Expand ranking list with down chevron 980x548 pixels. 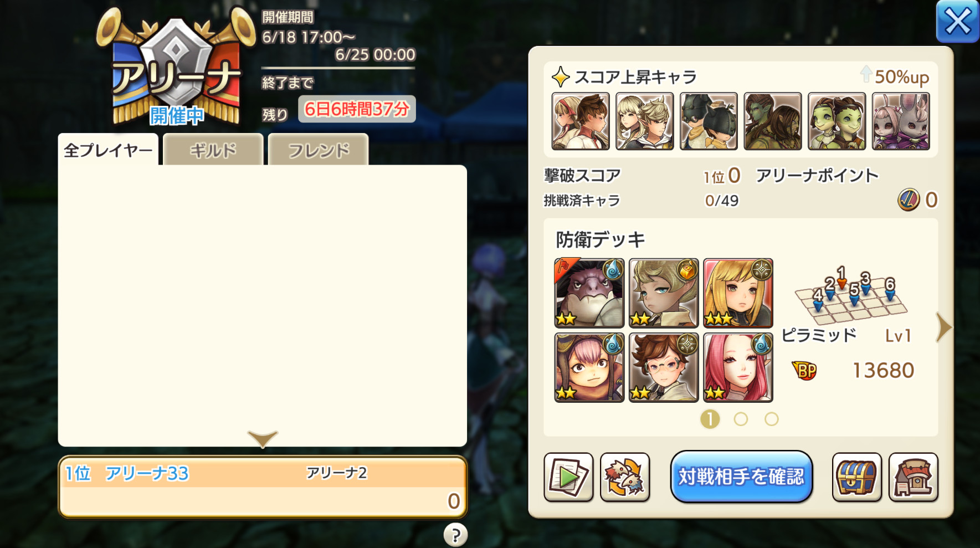pos(263,438)
